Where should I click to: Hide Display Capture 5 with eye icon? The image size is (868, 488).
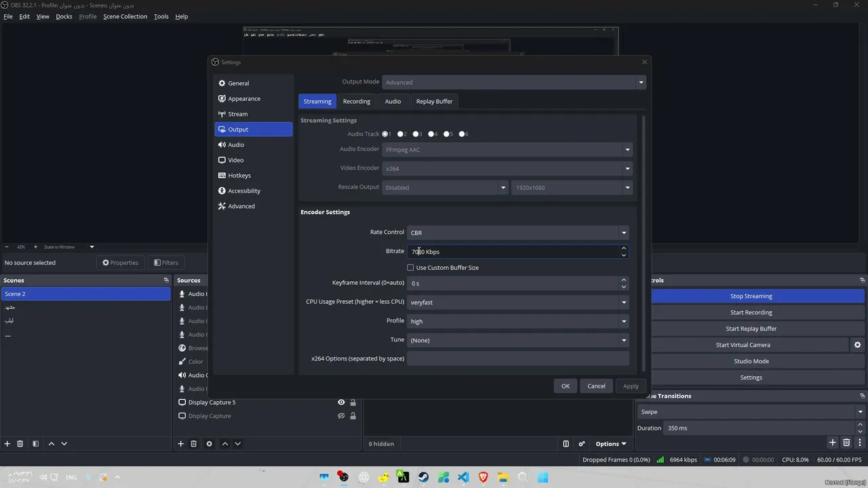tap(341, 403)
